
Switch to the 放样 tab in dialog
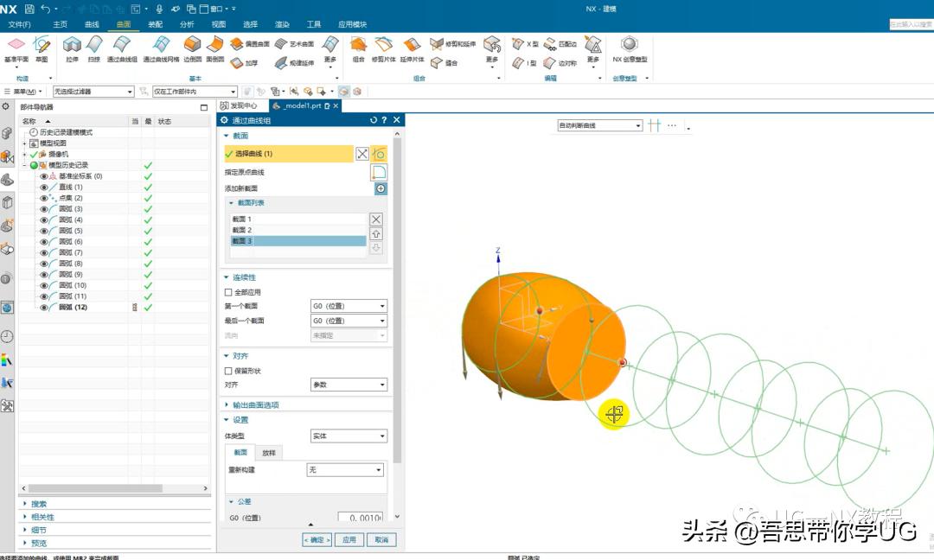pyautogui.click(x=271, y=452)
